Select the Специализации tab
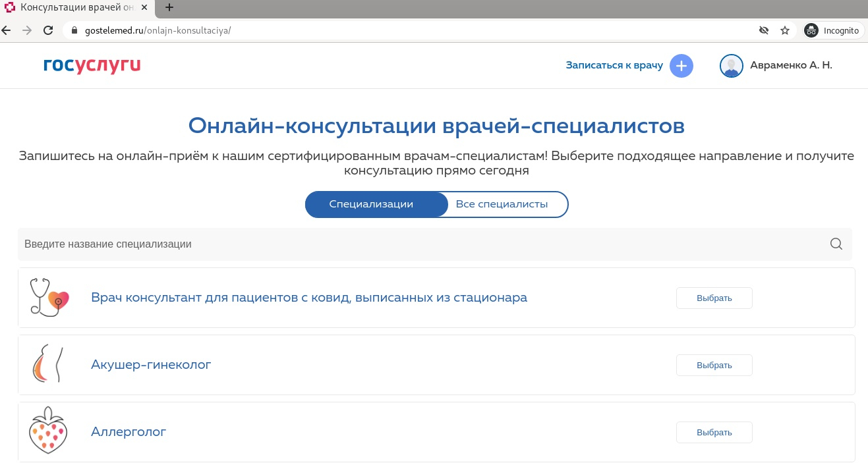The image size is (868, 463). (x=371, y=204)
